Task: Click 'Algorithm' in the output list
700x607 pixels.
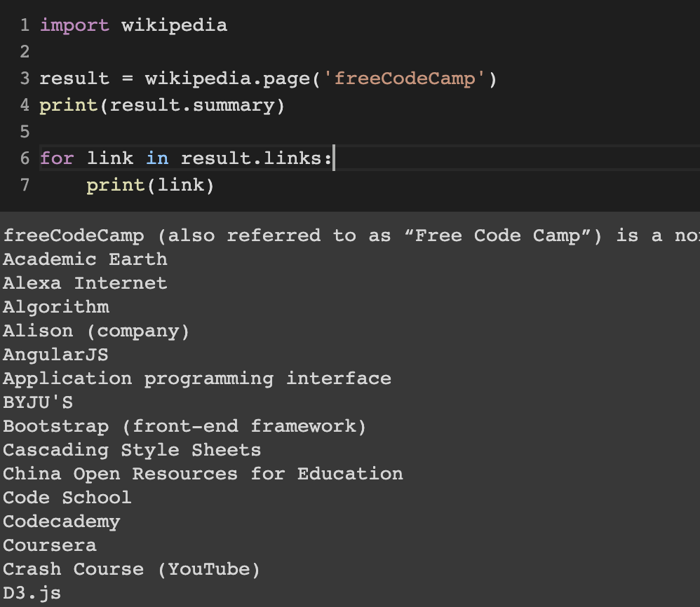Action: tap(56, 307)
